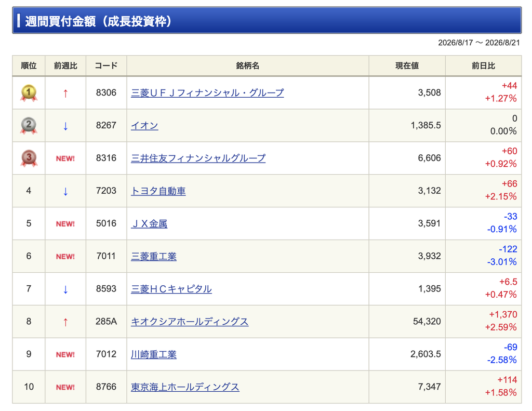Click the +2.15% daily change
Screen dimensions: 532x411
[501, 196]
